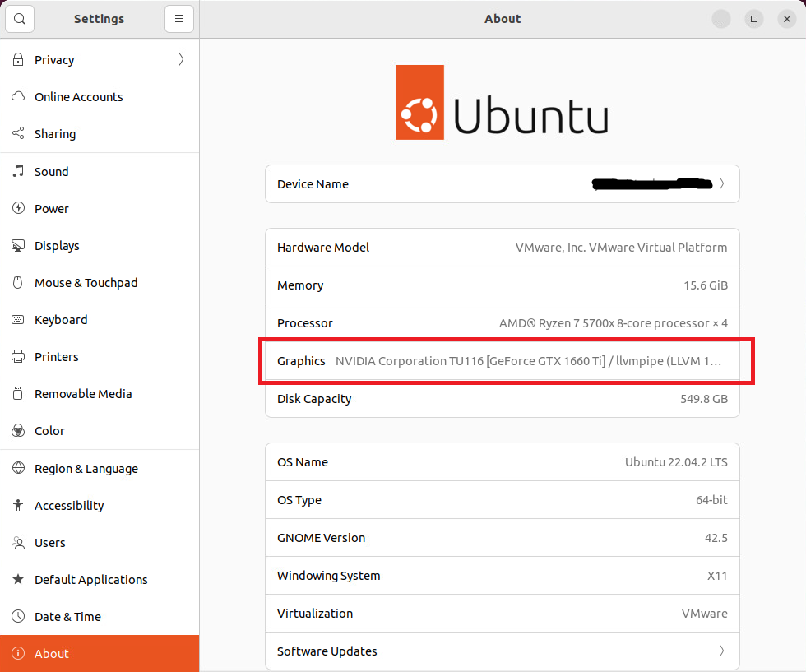Open the Privacy settings panel

pos(100,60)
